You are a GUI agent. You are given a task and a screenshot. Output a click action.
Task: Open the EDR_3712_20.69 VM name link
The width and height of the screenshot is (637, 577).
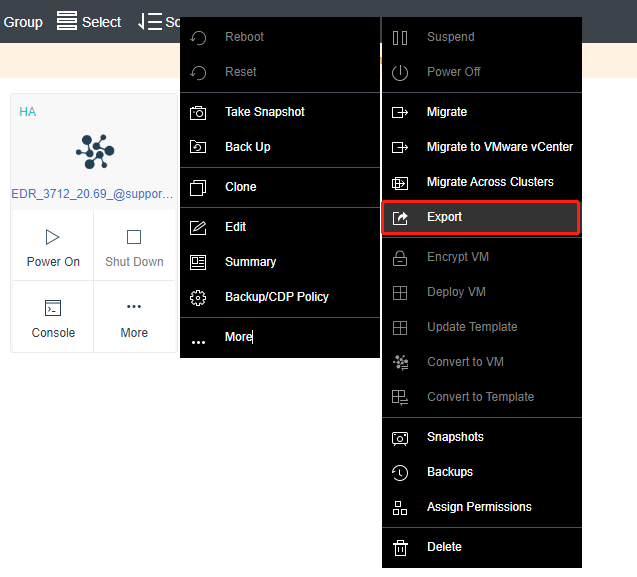click(93, 193)
